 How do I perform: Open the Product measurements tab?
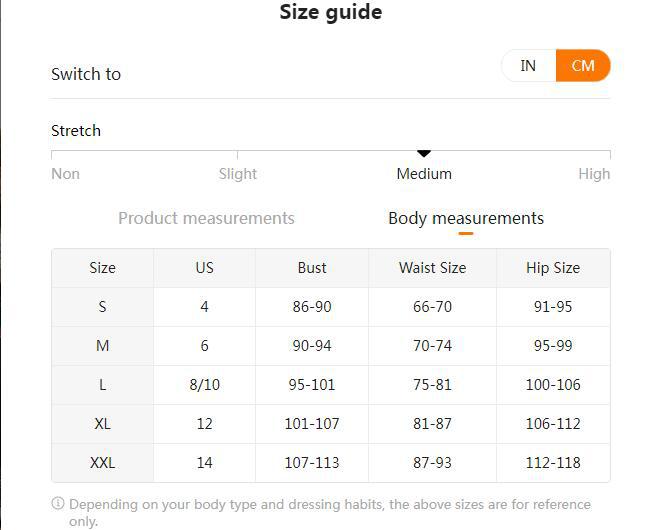click(206, 218)
